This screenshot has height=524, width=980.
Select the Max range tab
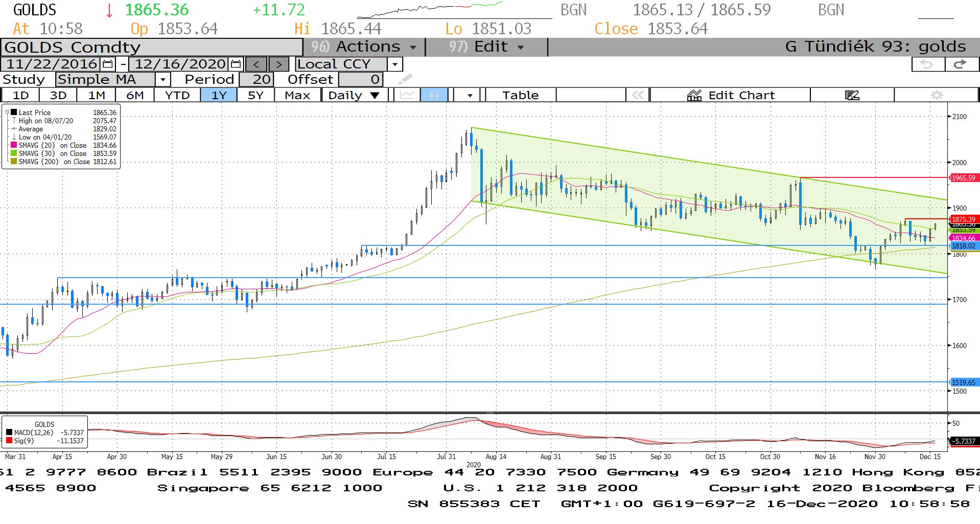[x=297, y=95]
